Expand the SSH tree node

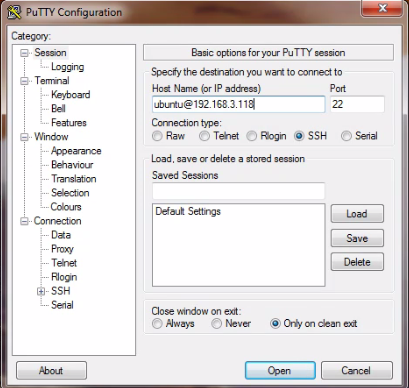coord(41,291)
